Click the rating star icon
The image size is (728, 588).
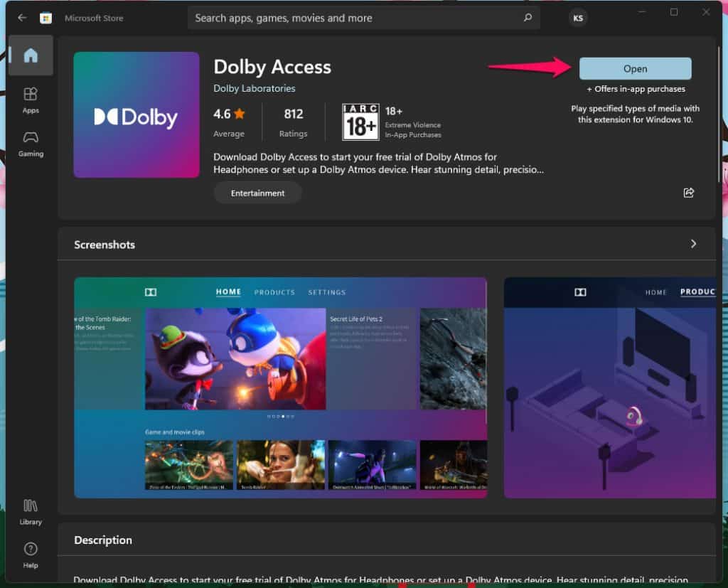[x=240, y=113]
